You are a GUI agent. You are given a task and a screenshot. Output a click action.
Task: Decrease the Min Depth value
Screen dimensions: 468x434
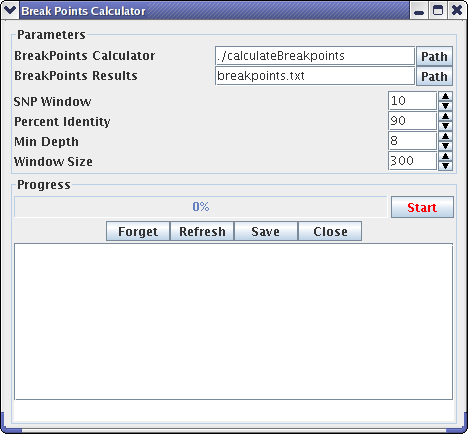tap(445, 146)
